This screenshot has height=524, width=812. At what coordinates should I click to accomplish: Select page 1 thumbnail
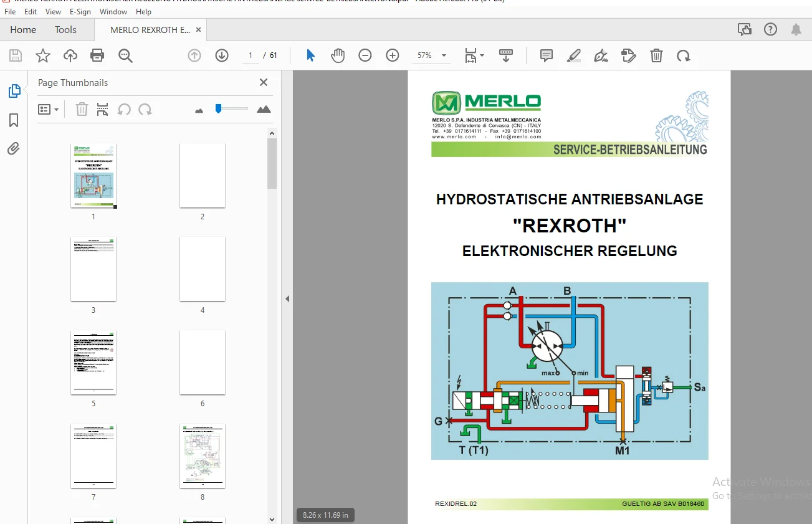coord(93,176)
